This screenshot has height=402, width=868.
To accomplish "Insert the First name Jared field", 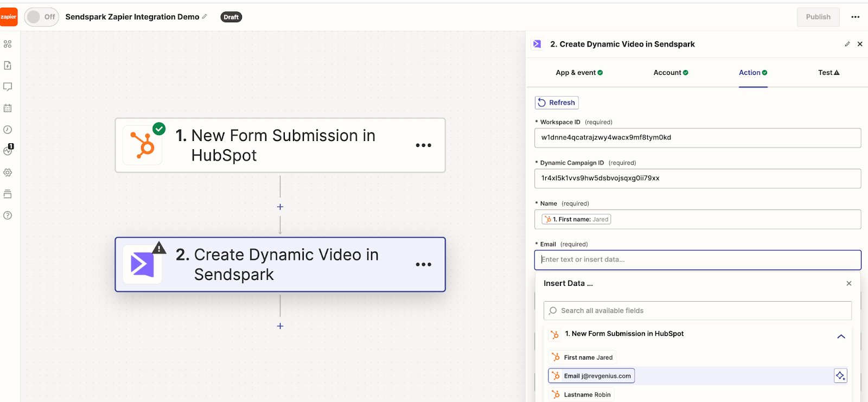I will coord(583,358).
